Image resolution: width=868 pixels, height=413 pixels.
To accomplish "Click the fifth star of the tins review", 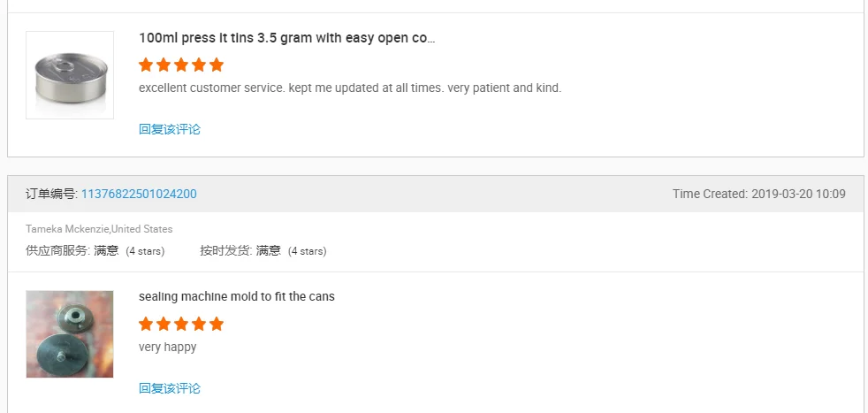I will [x=217, y=65].
